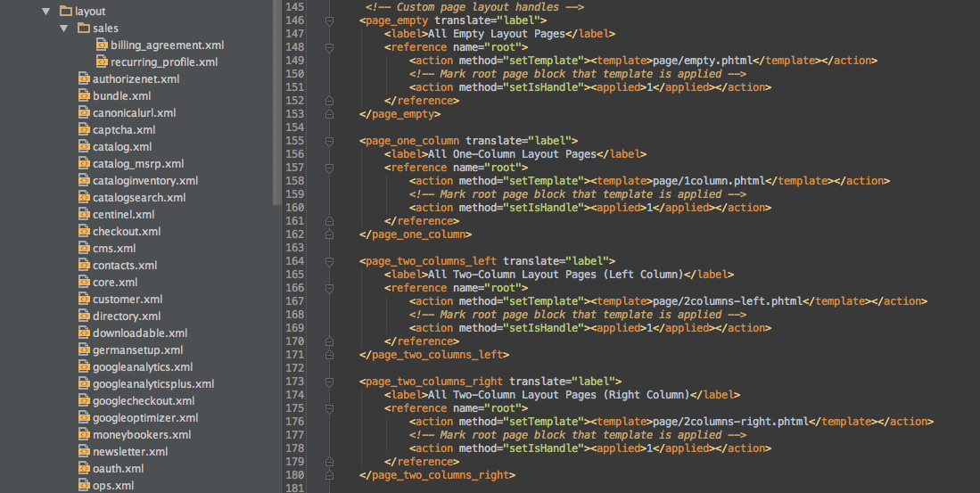980x493 pixels.
Task: Click the XML file icon beside checkout.xml
Action: point(85,232)
